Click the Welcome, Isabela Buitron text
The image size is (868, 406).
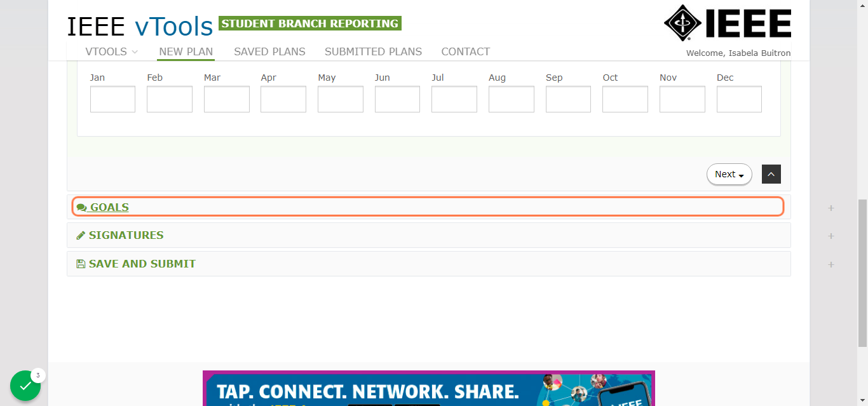click(x=738, y=53)
